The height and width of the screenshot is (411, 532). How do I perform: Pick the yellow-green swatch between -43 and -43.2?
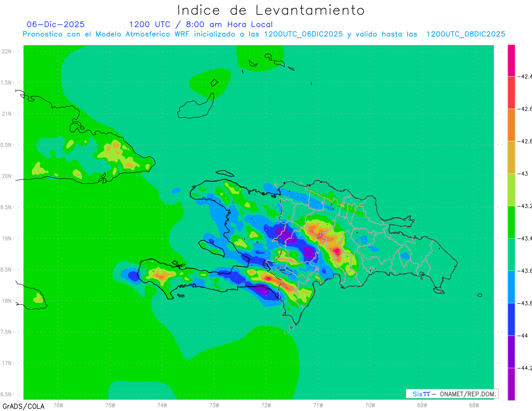click(x=511, y=190)
